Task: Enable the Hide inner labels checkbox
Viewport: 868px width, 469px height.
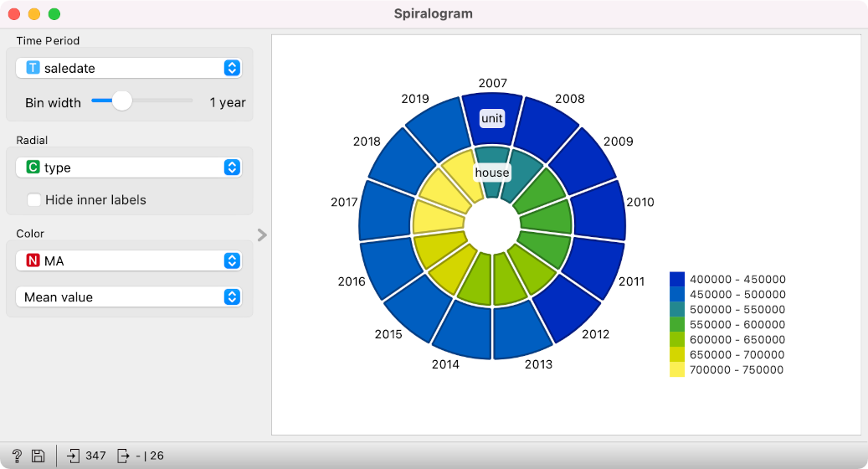Action: [34, 200]
